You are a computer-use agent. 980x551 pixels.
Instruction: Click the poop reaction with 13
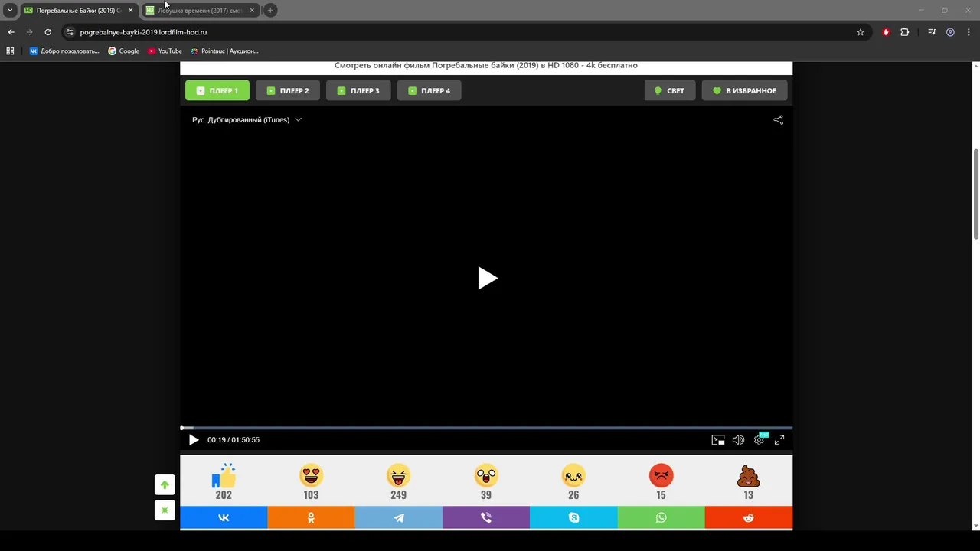coord(748,481)
